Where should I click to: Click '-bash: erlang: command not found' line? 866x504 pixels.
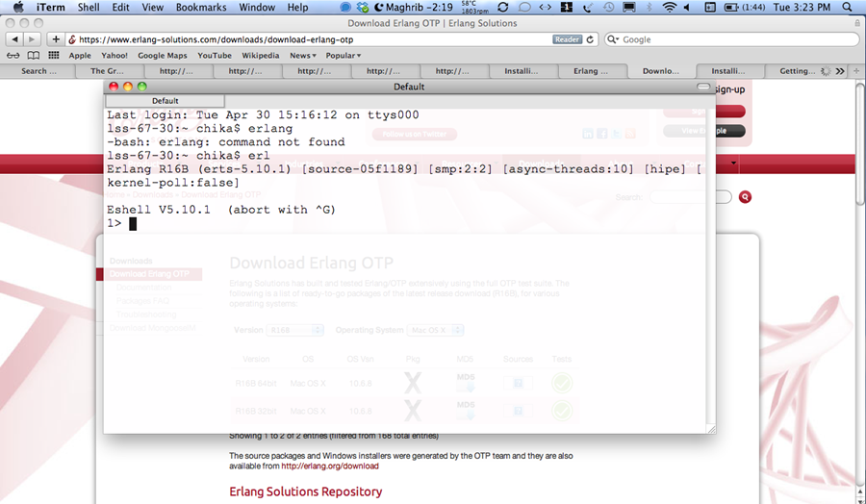(x=226, y=142)
